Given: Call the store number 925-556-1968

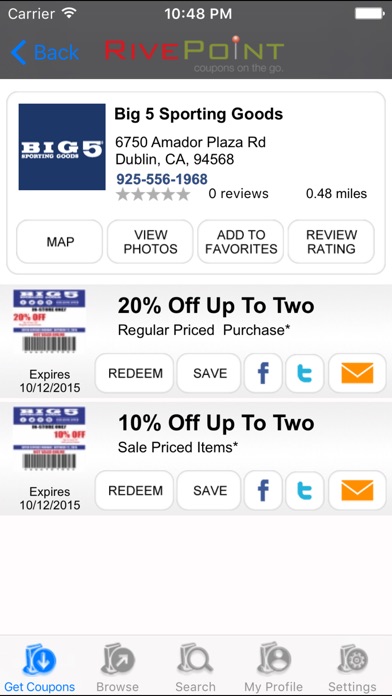Looking at the screenshot, I should pos(162,179).
